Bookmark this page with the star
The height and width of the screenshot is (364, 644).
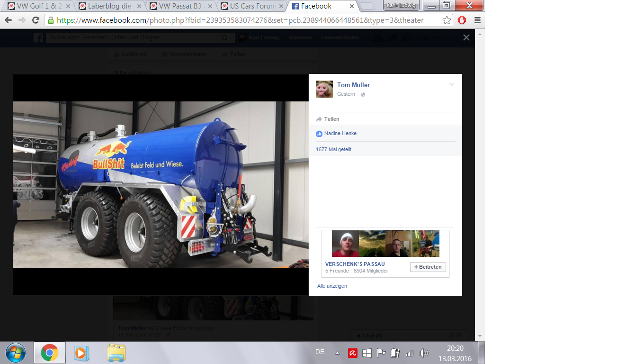coord(447,20)
